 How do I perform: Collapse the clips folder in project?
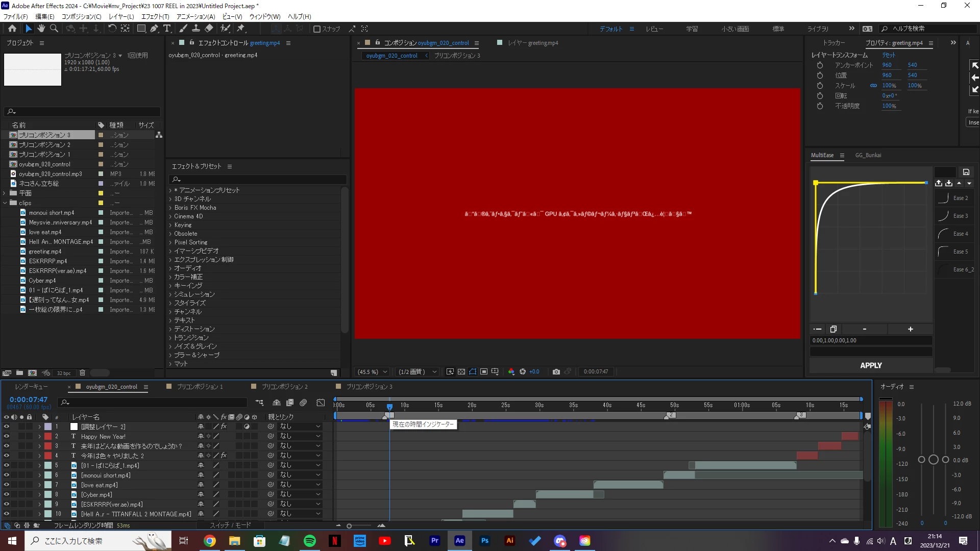(x=5, y=203)
